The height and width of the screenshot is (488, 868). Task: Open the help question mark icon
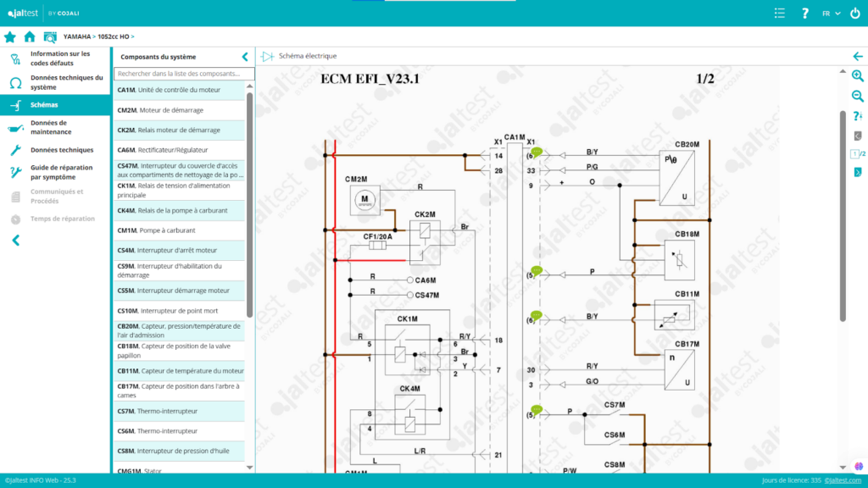pyautogui.click(x=805, y=13)
